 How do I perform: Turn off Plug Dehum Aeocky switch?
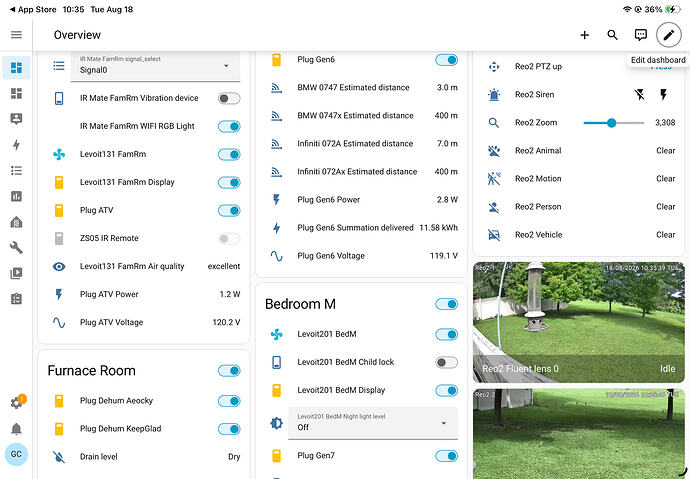coord(229,401)
